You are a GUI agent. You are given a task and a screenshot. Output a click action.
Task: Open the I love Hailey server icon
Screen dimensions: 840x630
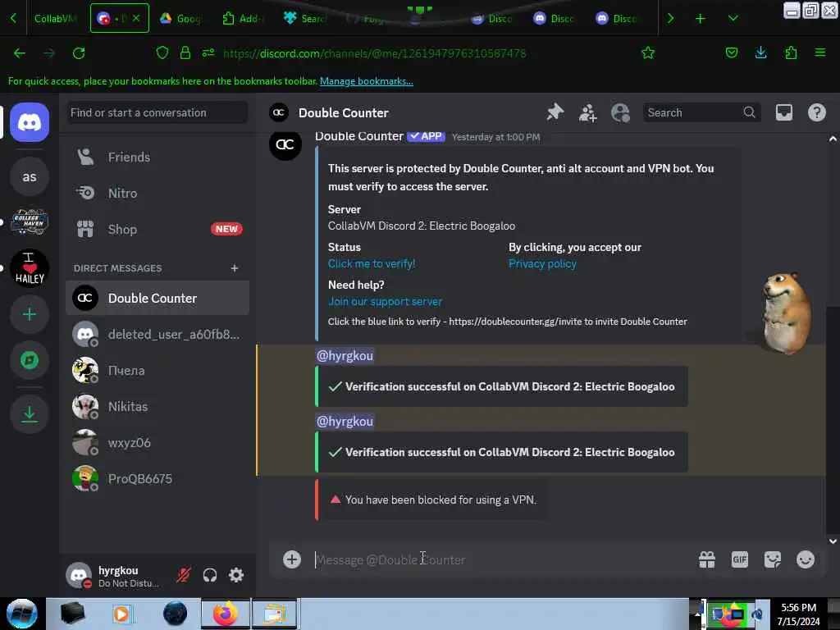coord(30,268)
